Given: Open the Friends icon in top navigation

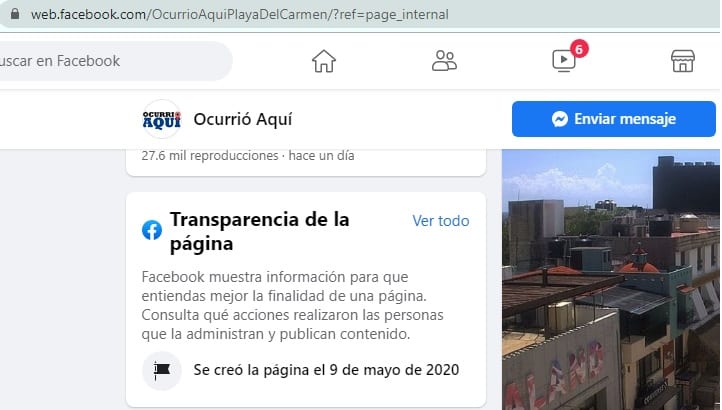Looking at the screenshot, I should click(x=444, y=61).
